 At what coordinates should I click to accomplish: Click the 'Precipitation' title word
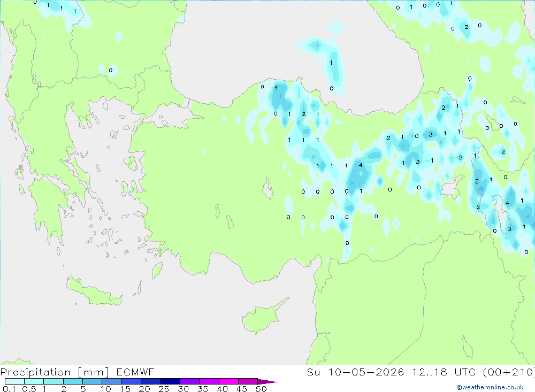[35, 372]
